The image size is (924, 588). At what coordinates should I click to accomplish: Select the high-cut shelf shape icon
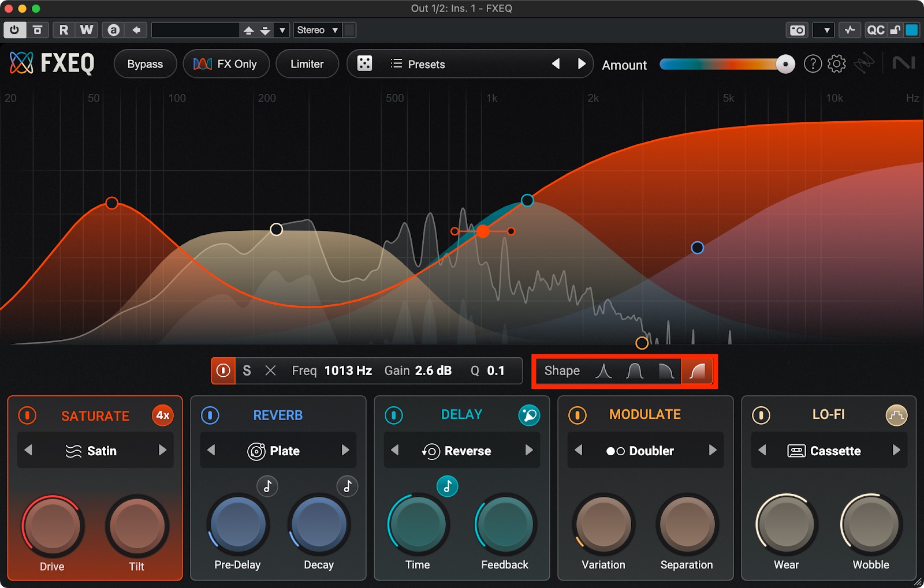click(x=666, y=371)
